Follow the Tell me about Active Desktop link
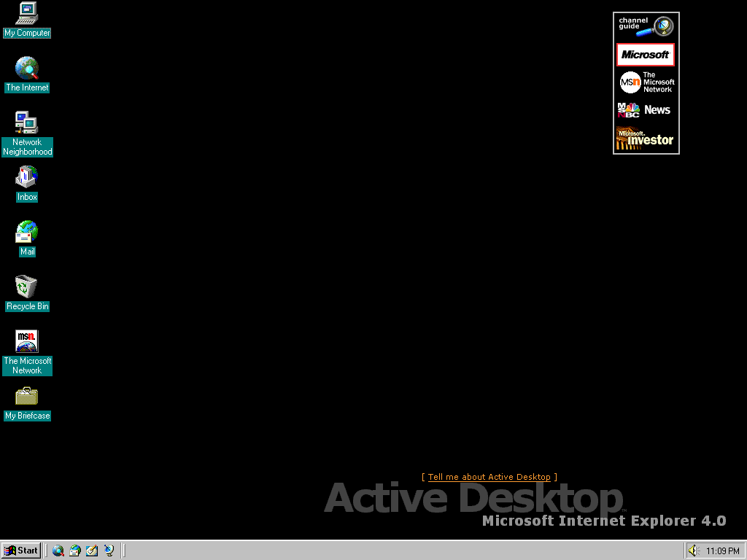This screenshot has width=747, height=560. point(489,477)
